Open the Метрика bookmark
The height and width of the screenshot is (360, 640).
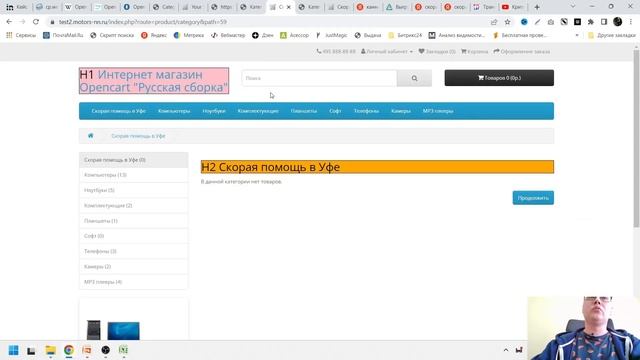(189, 36)
